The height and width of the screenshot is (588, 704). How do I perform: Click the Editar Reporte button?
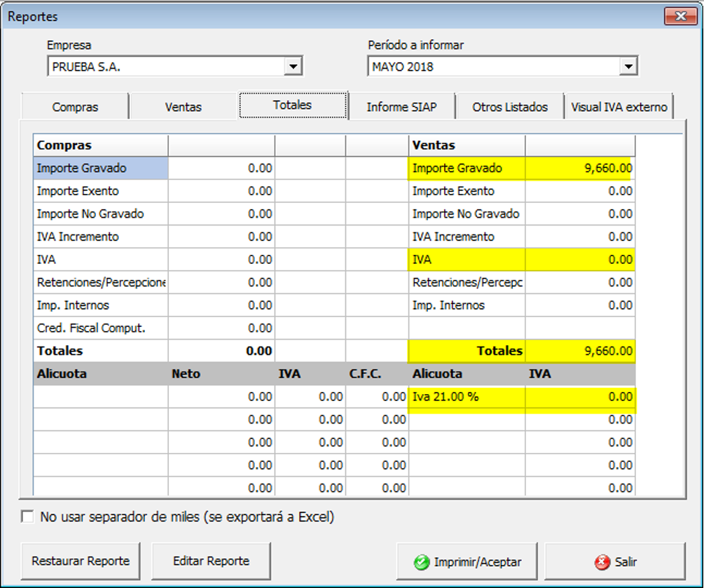tap(211, 561)
